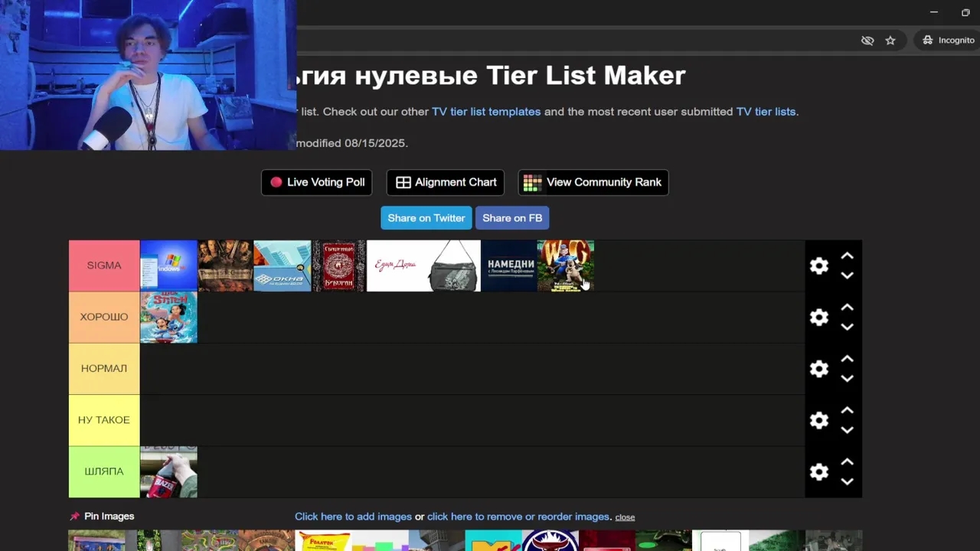Click the Alignment Chart grid icon
980x551 pixels.
pyautogui.click(x=403, y=182)
